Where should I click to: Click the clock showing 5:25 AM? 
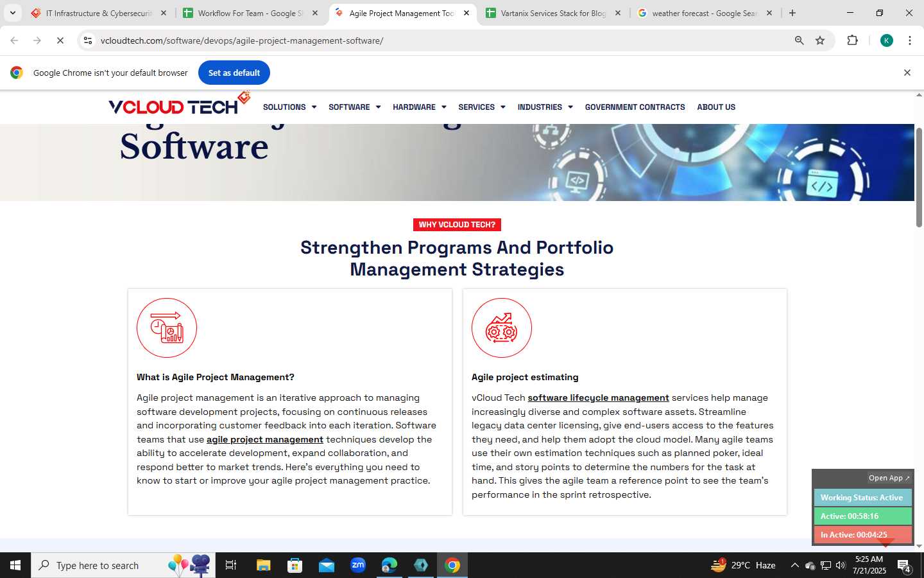869,565
